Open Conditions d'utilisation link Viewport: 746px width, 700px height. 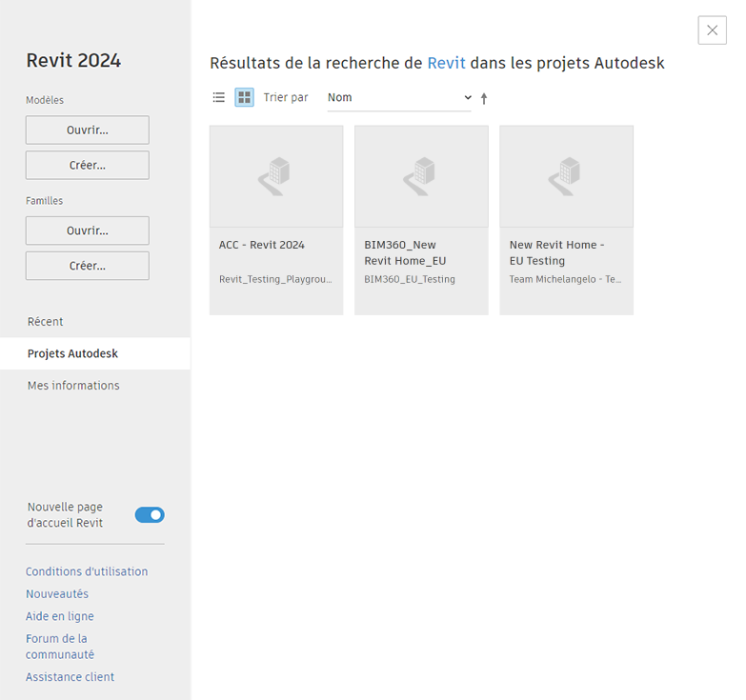tap(87, 571)
